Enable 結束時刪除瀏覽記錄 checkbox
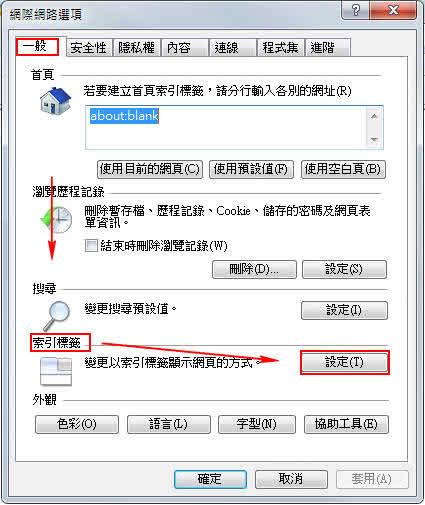The height and width of the screenshot is (505, 425). click(x=91, y=246)
